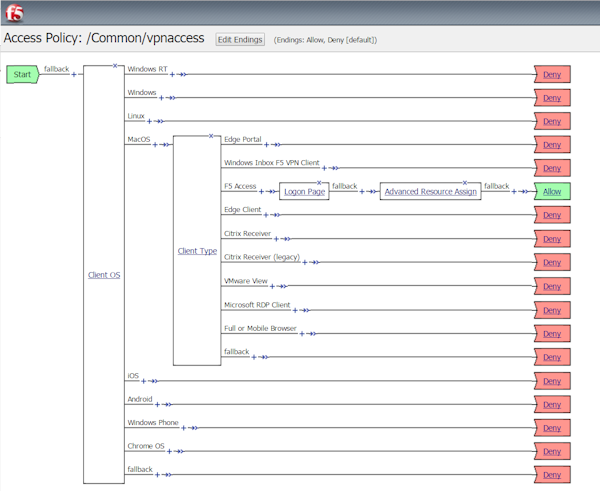The width and height of the screenshot is (600, 491).
Task: Remove the Logon Page action with x
Action: pyautogui.click(x=319, y=183)
